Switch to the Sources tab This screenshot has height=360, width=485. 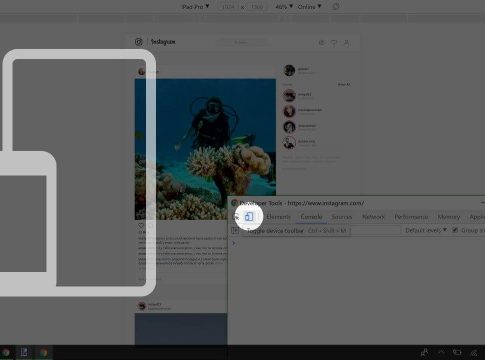tap(342, 217)
